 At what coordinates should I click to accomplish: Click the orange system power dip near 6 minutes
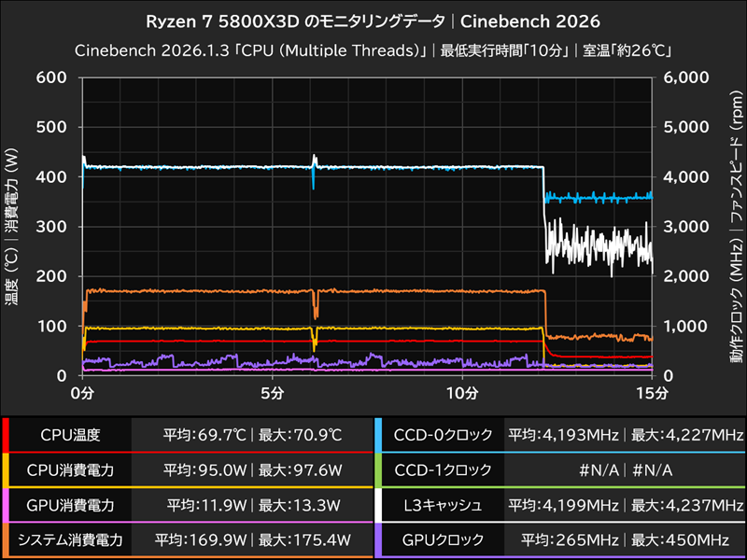(x=316, y=306)
